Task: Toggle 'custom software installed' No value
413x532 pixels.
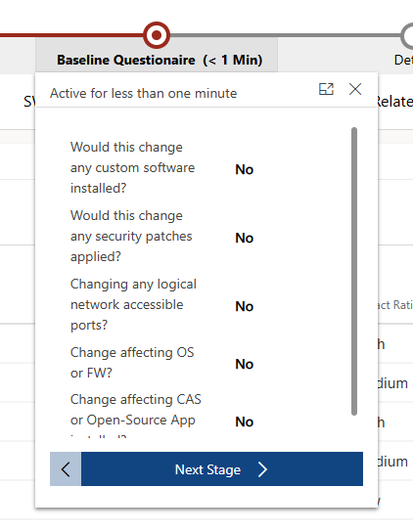Action: (x=245, y=169)
